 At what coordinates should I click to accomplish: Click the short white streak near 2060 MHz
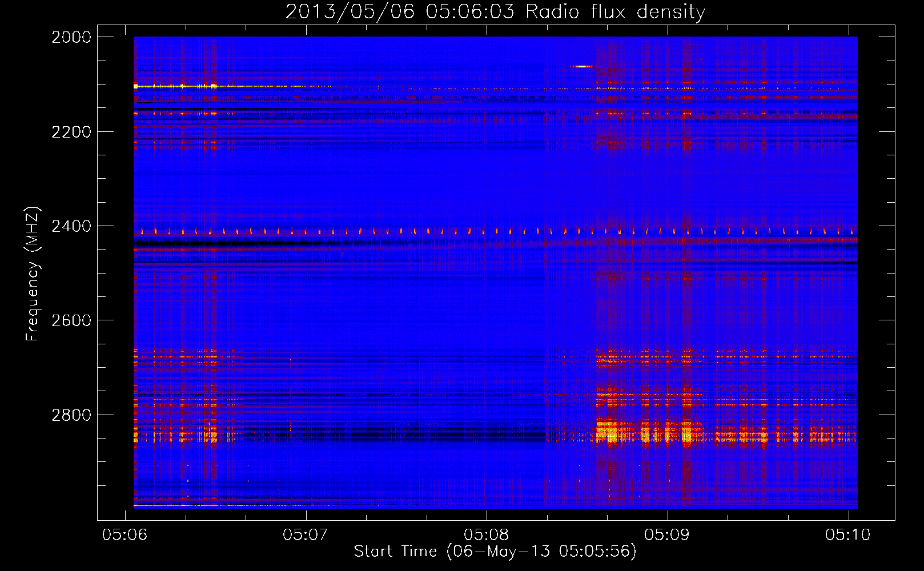click(581, 67)
